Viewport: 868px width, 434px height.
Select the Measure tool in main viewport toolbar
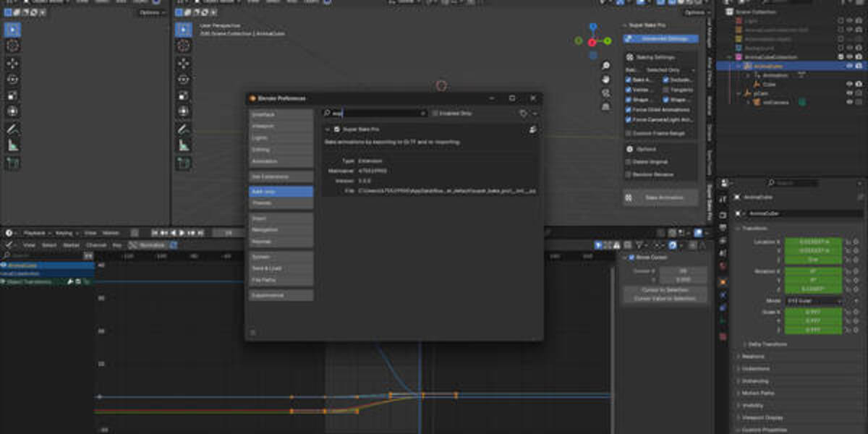pos(184,145)
